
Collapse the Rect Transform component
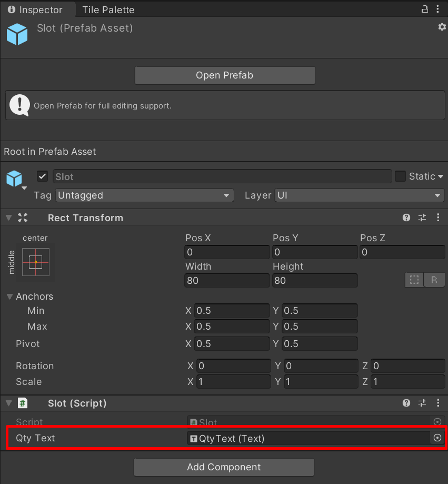[8, 218]
